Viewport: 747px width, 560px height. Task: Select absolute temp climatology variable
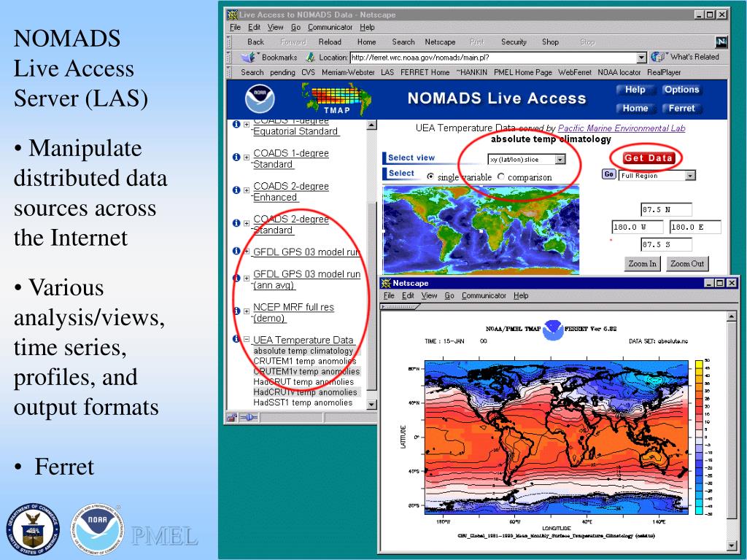(x=303, y=351)
